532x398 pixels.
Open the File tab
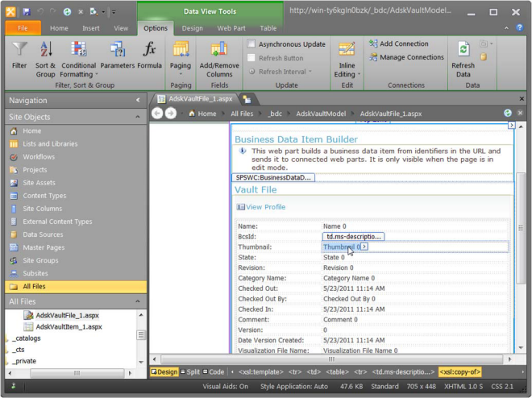[x=23, y=28]
